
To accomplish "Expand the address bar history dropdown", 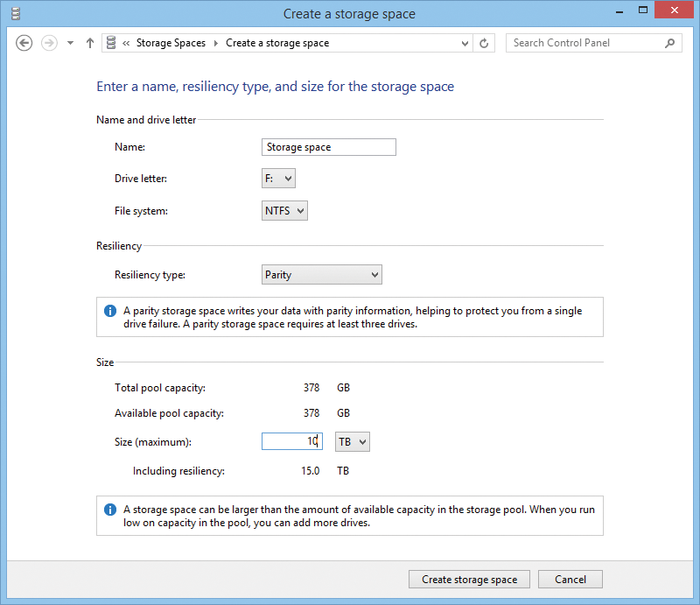I will point(465,43).
